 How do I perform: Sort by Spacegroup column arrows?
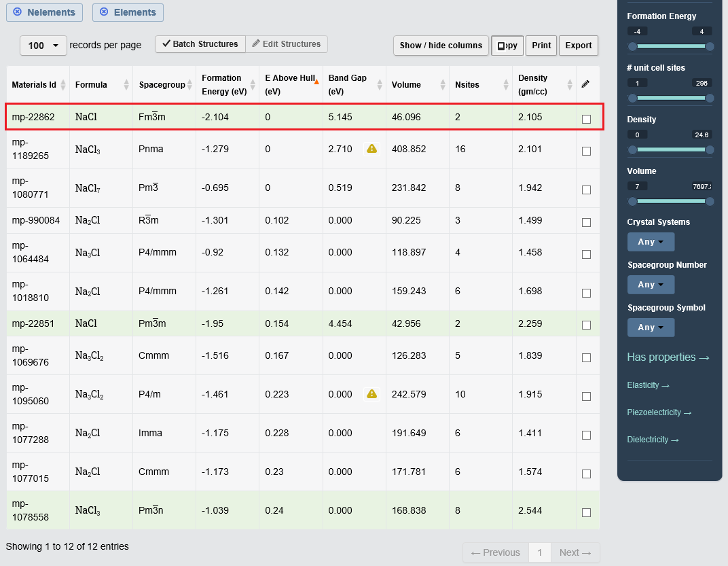point(189,84)
